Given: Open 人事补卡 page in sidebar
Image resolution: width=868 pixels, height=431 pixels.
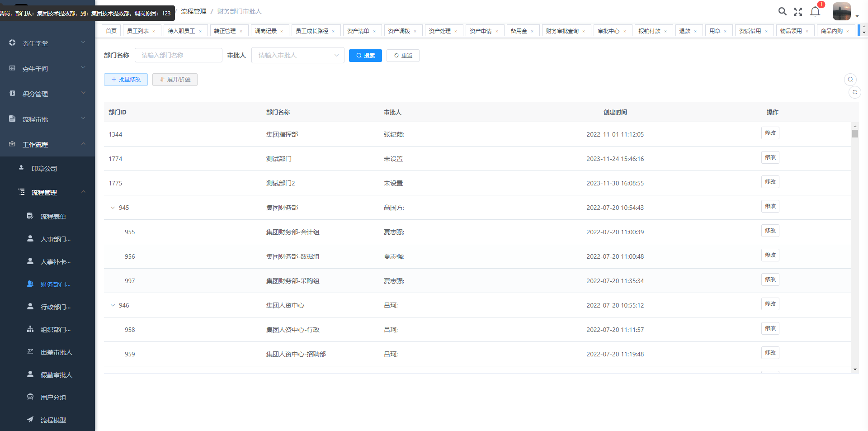Looking at the screenshot, I should coord(47,261).
